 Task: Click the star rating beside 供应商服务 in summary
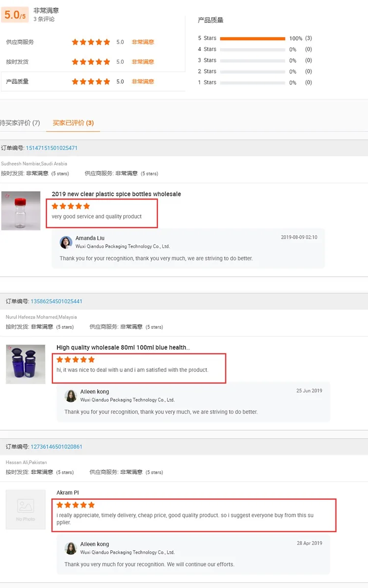tap(91, 42)
